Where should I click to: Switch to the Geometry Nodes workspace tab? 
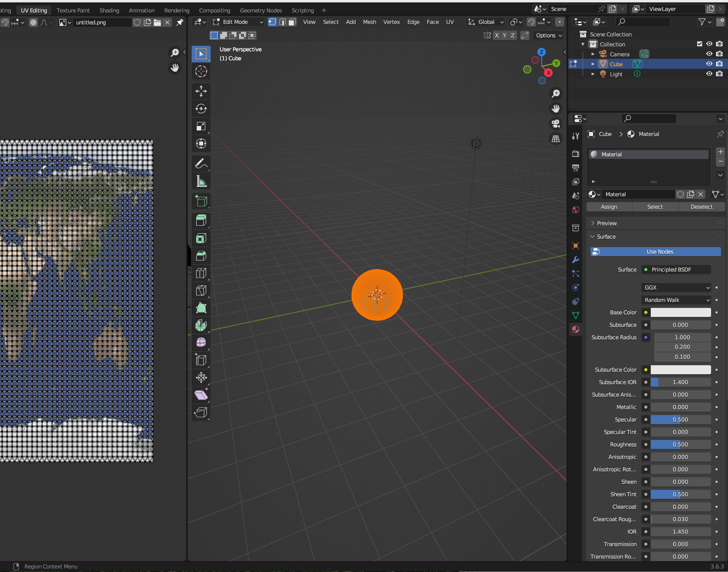point(261,10)
